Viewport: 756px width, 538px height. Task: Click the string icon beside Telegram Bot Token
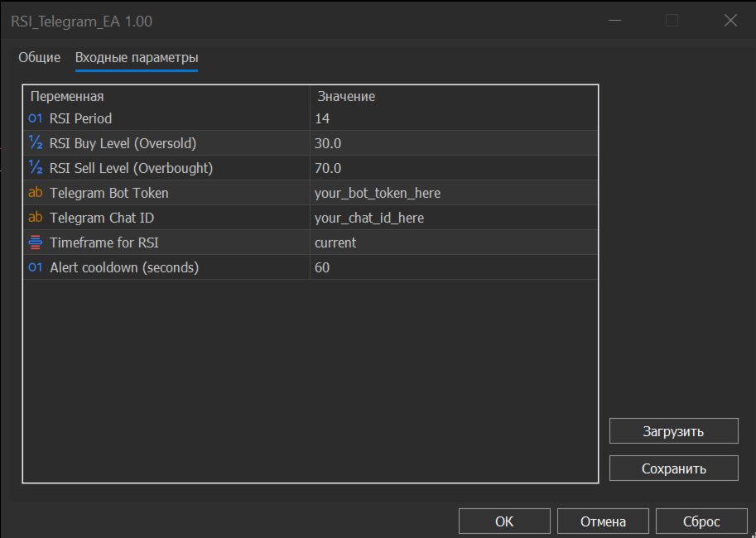click(x=35, y=193)
